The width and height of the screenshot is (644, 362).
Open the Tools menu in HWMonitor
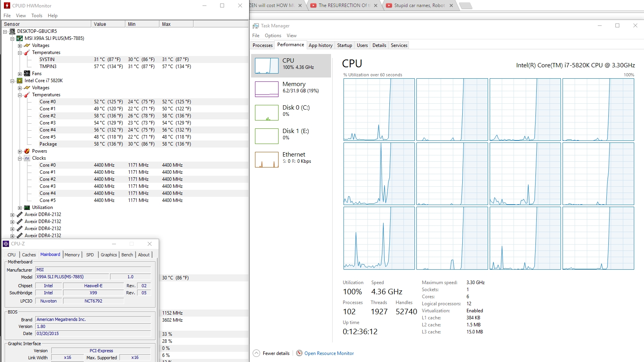tap(37, 16)
